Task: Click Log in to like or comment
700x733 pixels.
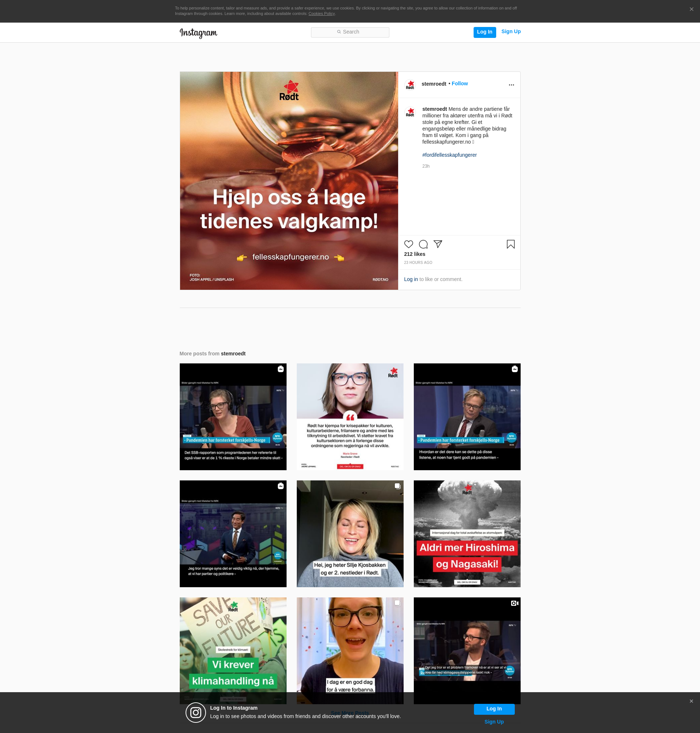Action: coord(411,280)
